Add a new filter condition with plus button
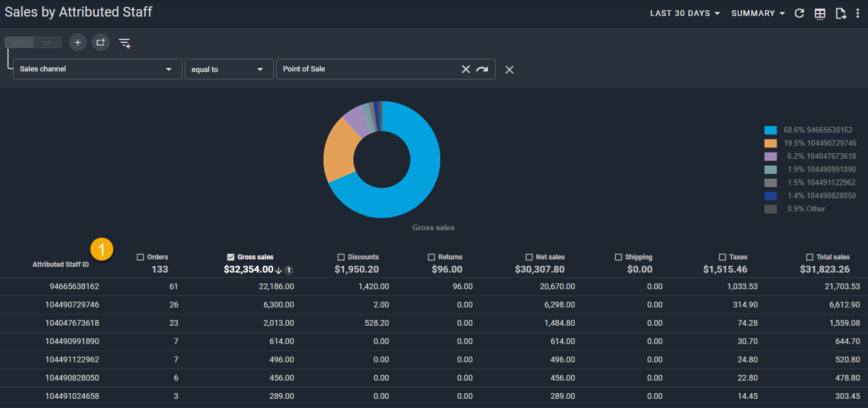 (x=78, y=42)
